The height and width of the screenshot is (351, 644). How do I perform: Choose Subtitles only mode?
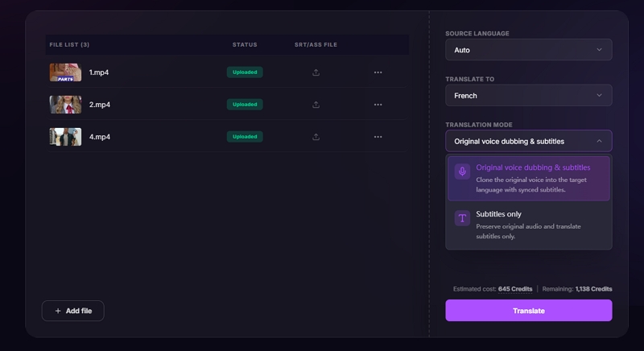529,225
